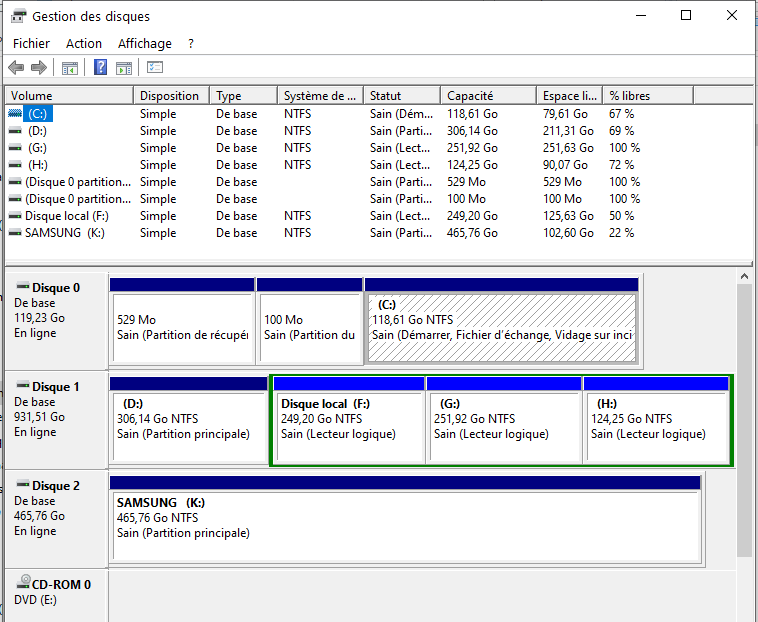Click the Disque 2 disk icon
This screenshot has height=622, width=758.
(22, 484)
